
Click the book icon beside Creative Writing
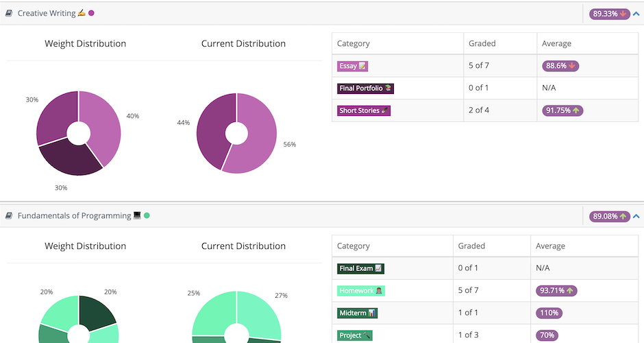pos(9,13)
